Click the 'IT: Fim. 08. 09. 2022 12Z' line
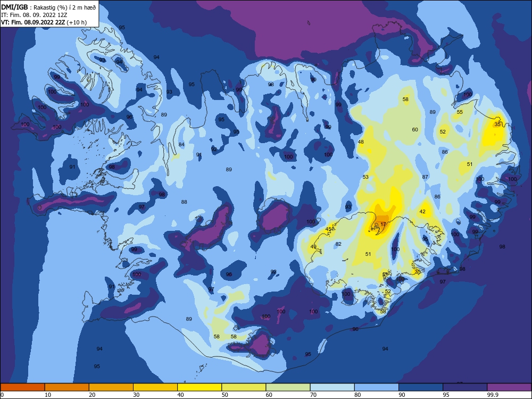532x399 pixels. point(34,15)
